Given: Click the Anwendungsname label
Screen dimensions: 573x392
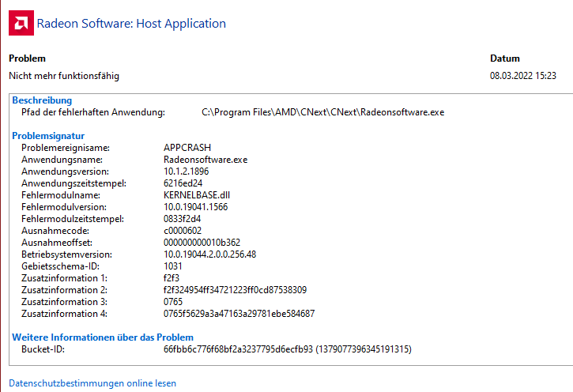Looking at the screenshot, I should pos(62,160).
